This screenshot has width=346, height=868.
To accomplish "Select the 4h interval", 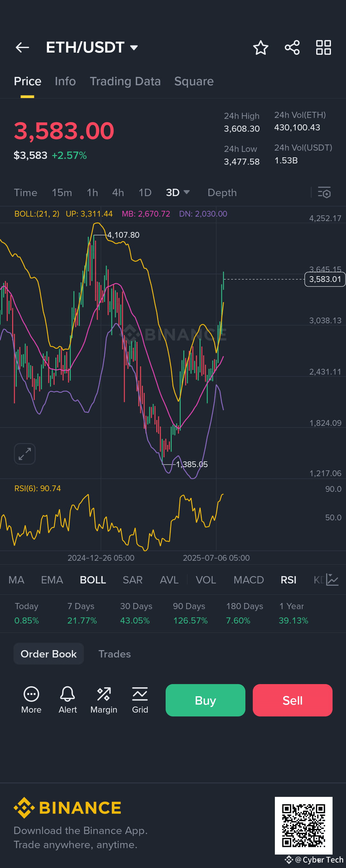I will [x=118, y=192].
